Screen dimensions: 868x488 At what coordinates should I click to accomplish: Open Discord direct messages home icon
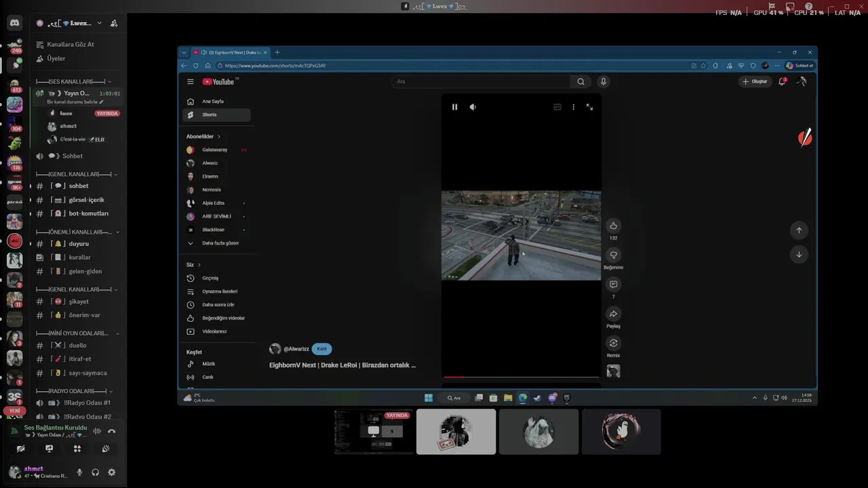tap(14, 23)
